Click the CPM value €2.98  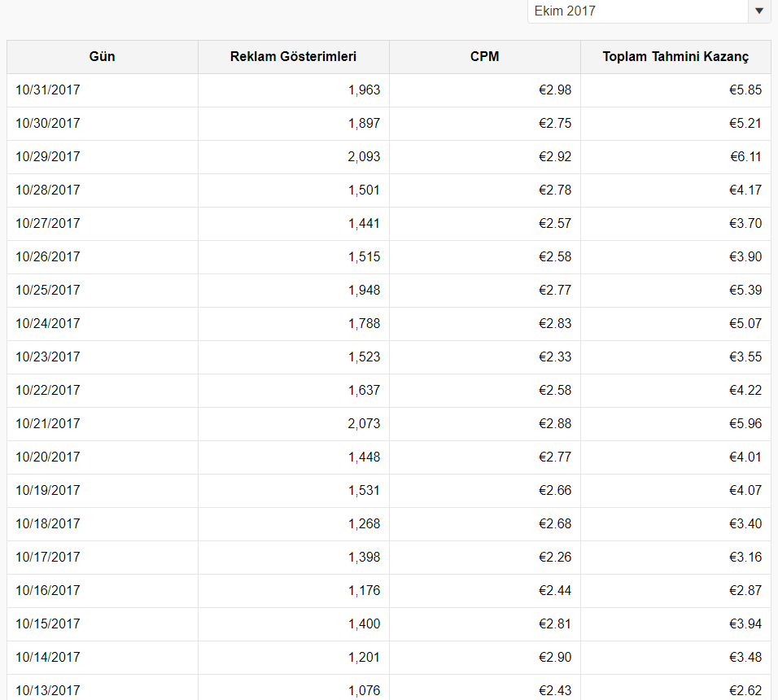coord(555,90)
